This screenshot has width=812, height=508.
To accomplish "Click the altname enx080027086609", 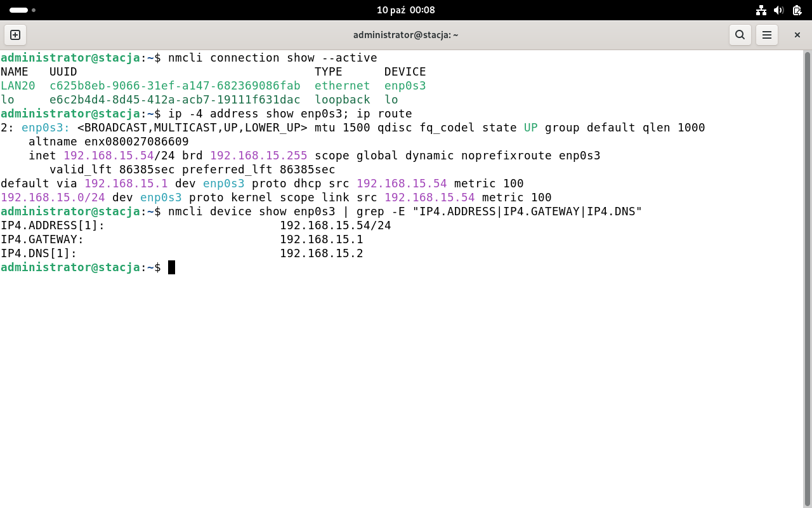I will click(108, 142).
